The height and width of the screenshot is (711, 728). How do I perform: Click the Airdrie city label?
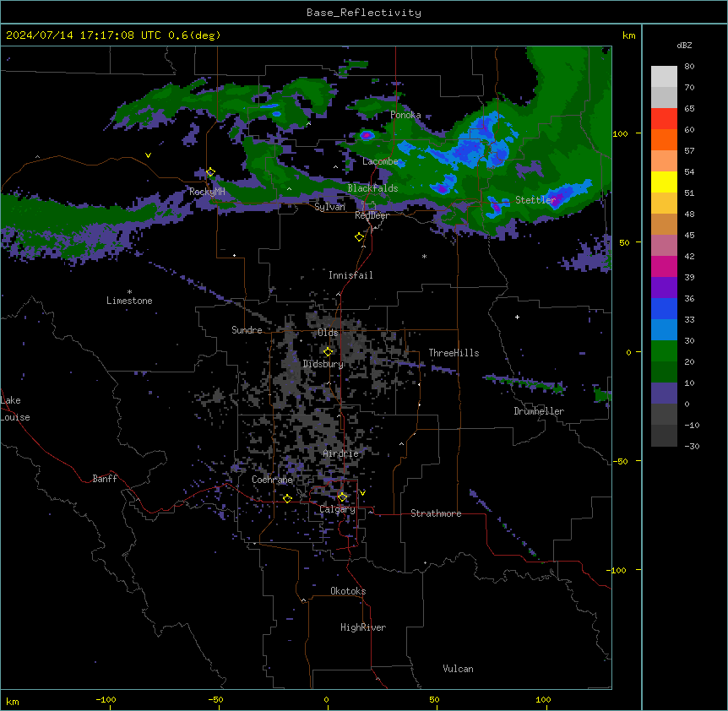coord(340,453)
